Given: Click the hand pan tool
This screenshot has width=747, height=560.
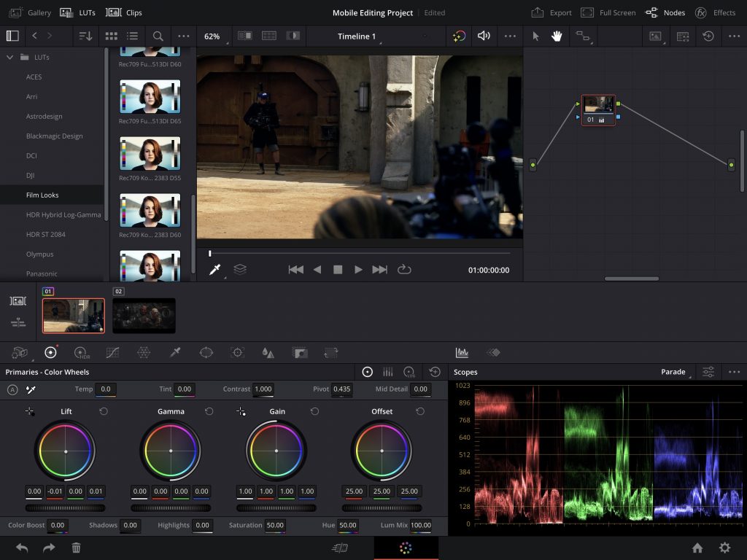Looking at the screenshot, I should (x=557, y=36).
